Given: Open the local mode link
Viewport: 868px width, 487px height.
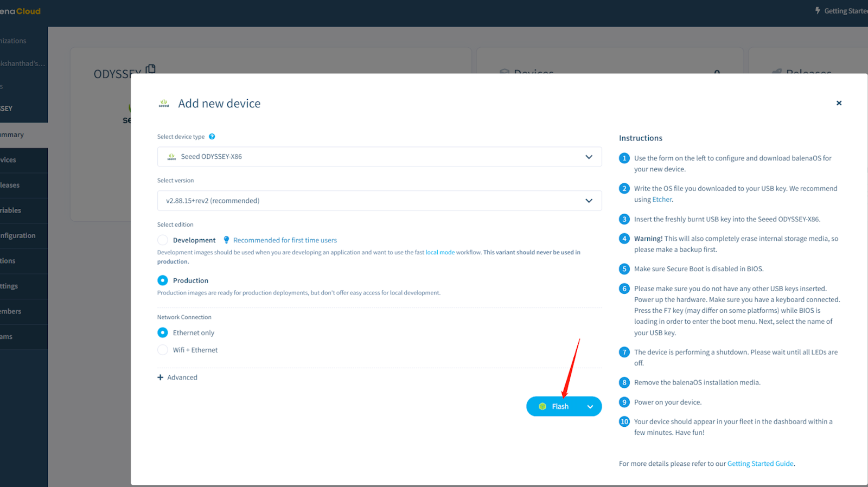Looking at the screenshot, I should (440, 252).
